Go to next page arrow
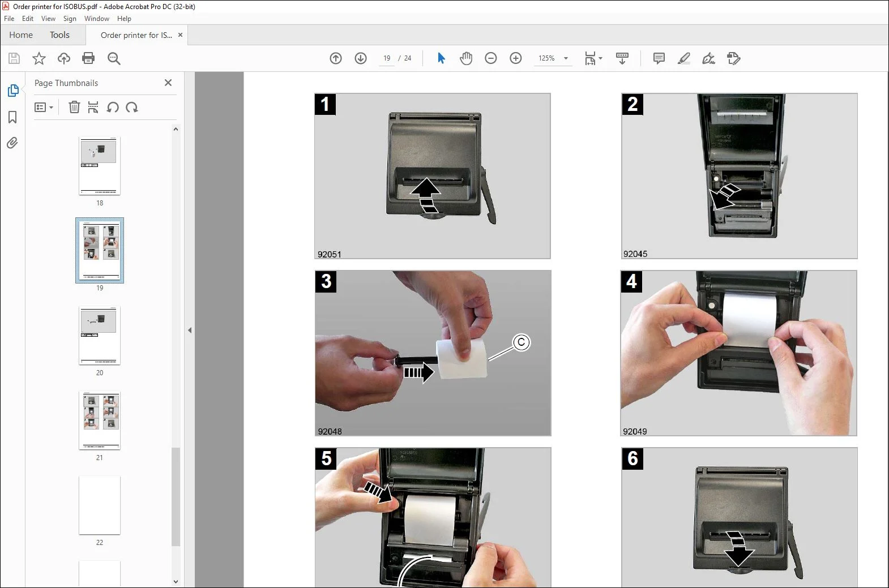Image resolution: width=889 pixels, height=588 pixels. pyautogui.click(x=361, y=58)
